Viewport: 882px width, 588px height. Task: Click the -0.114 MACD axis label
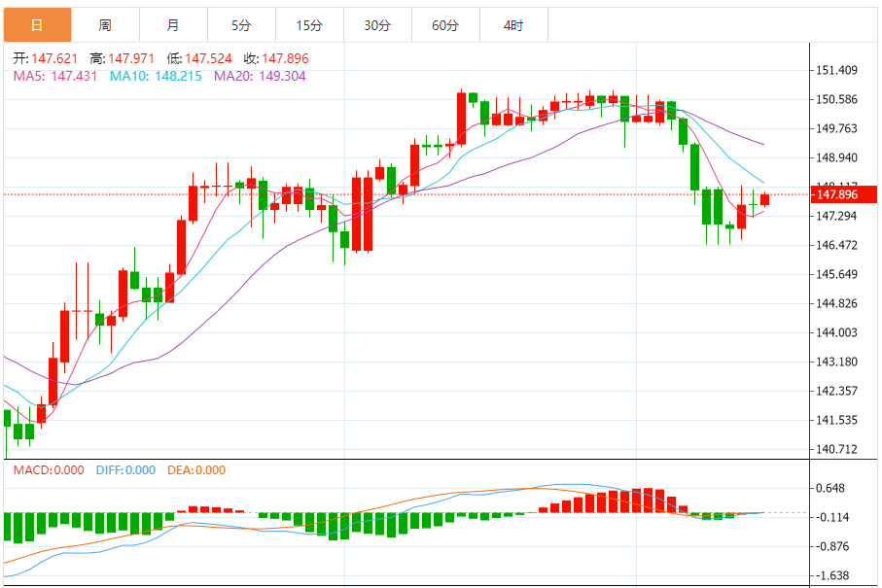(x=832, y=518)
